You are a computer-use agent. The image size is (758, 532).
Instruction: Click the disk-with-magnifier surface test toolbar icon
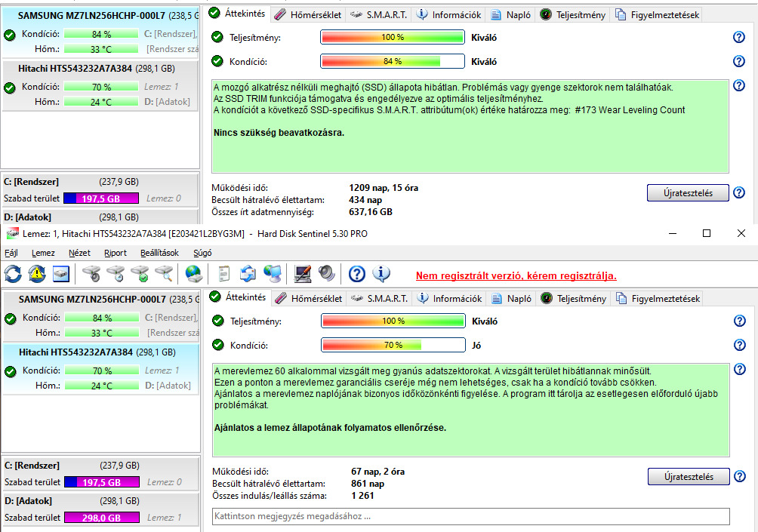point(165,274)
